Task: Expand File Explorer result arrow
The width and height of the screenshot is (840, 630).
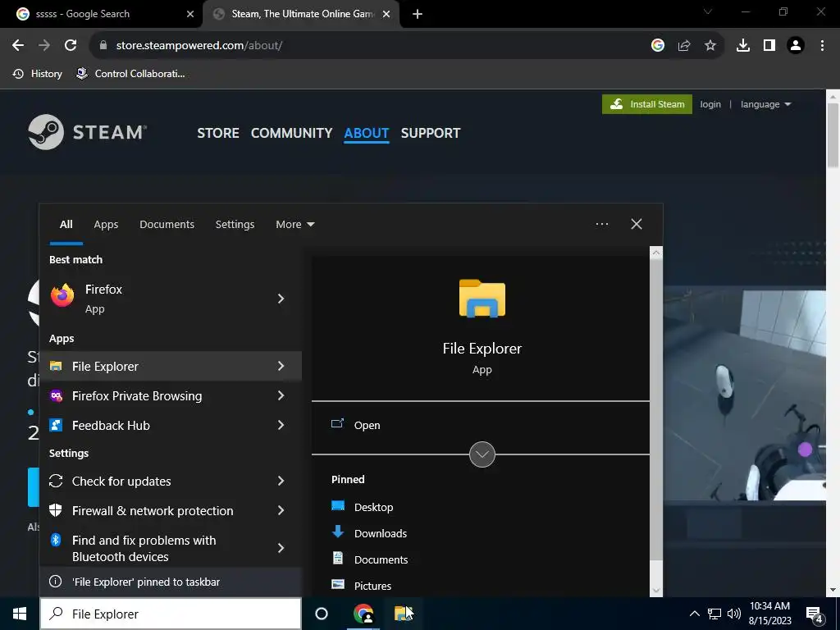Action: point(281,366)
